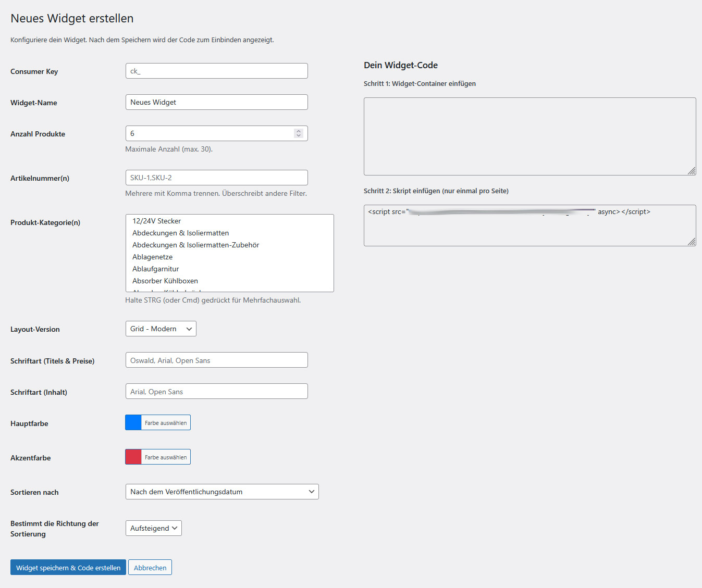Click the Abbrechen button
Screen dimensions: 702x588
pos(150,567)
